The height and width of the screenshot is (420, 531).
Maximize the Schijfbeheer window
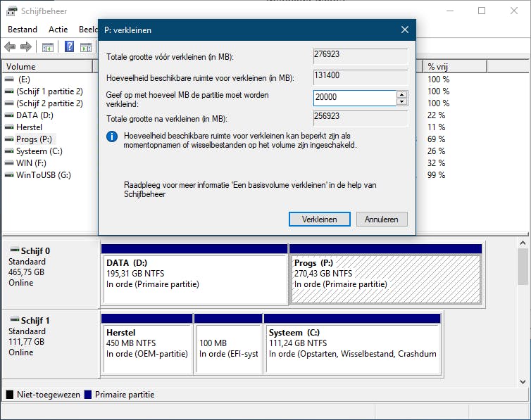click(482, 11)
